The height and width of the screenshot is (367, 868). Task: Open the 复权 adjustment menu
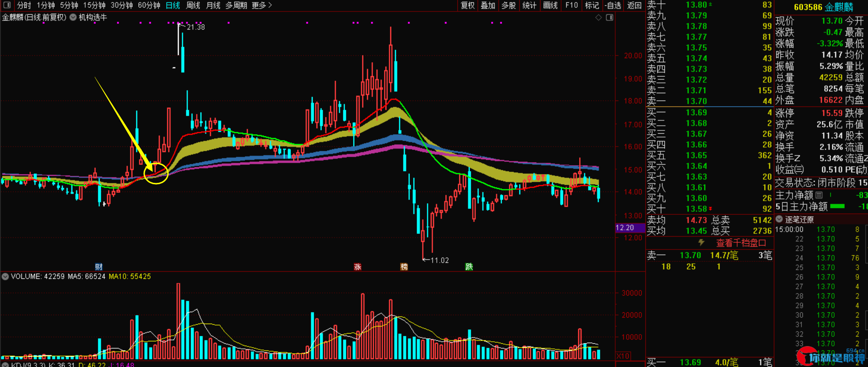point(468,5)
